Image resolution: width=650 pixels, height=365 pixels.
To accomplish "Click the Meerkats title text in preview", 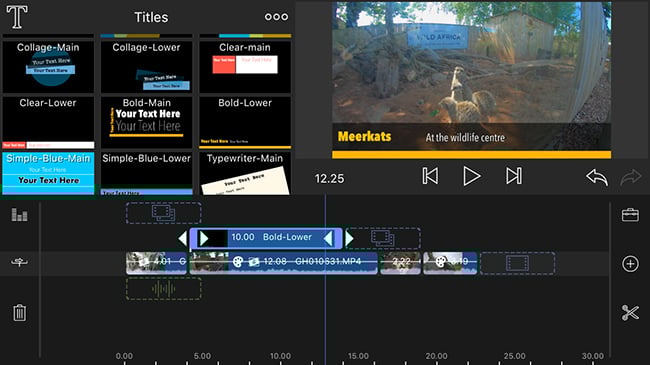I will coord(364,136).
